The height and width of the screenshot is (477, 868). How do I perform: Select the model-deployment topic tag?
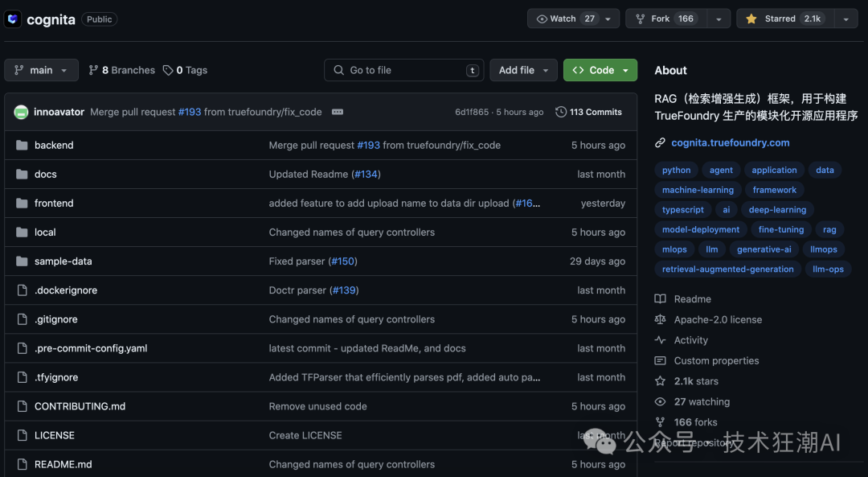[700, 229]
